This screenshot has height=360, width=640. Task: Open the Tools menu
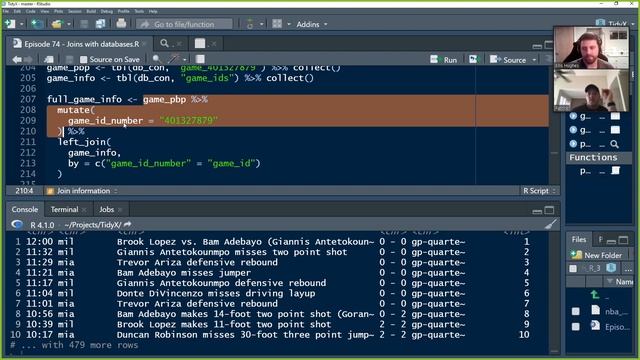tap(139, 11)
